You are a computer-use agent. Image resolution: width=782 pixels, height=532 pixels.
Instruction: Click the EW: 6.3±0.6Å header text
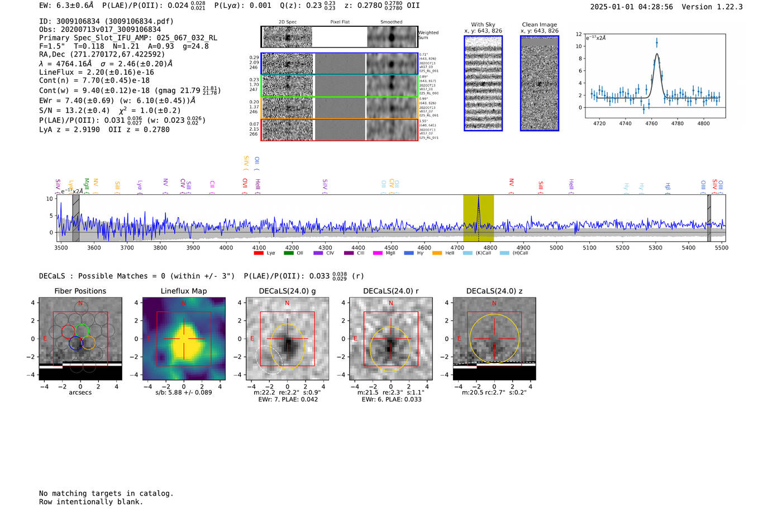click(66, 6)
